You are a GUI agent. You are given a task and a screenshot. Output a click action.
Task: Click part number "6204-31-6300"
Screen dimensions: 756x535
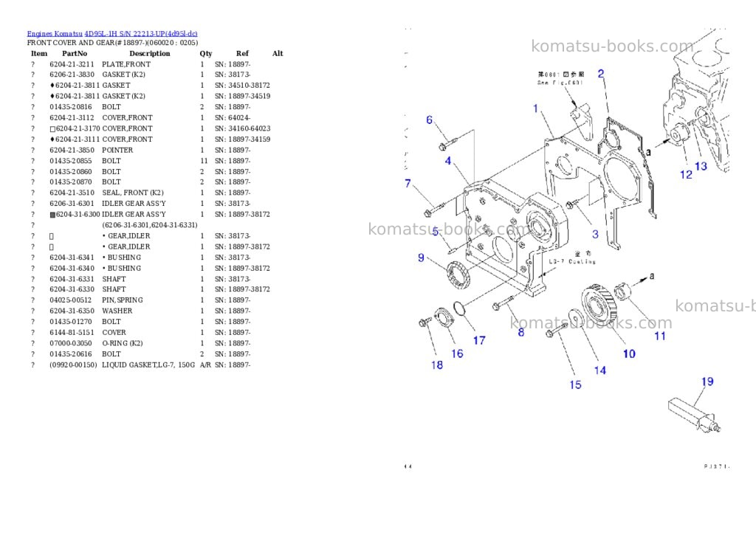[78, 215]
